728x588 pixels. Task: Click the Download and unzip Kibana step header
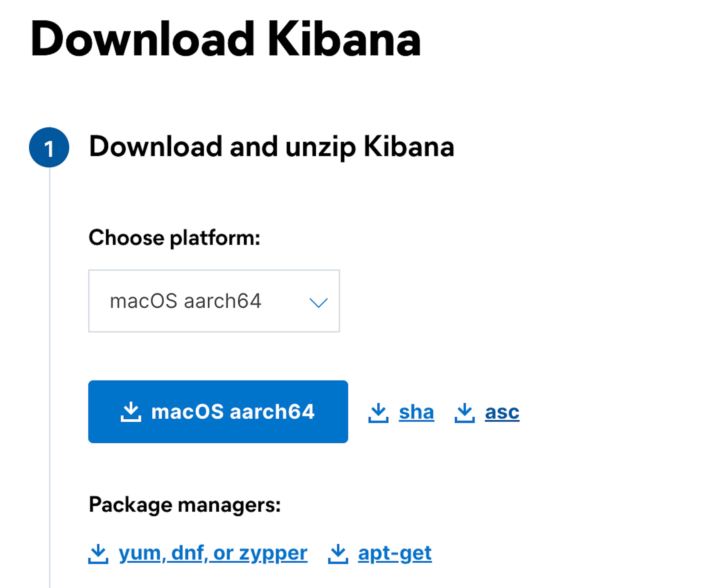272,146
